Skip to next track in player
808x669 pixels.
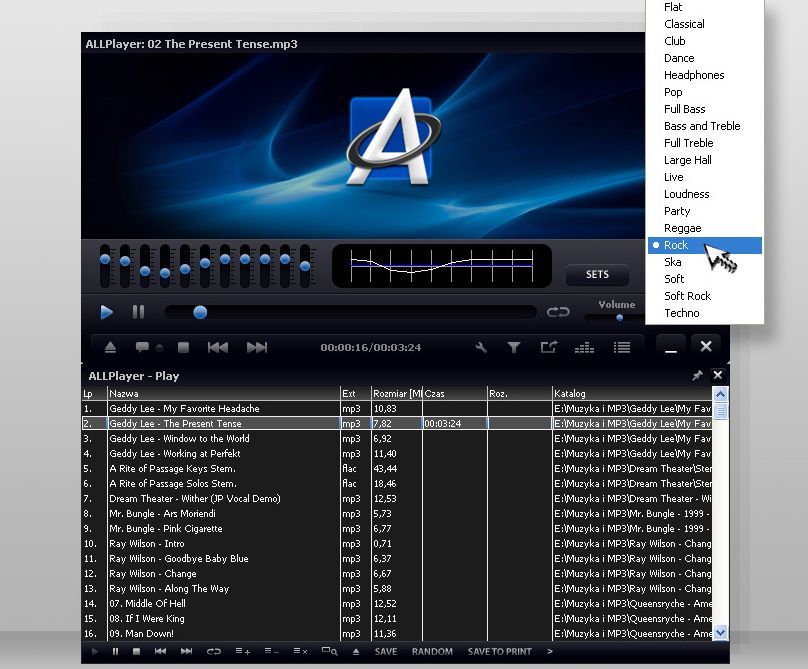click(x=257, y=347)
